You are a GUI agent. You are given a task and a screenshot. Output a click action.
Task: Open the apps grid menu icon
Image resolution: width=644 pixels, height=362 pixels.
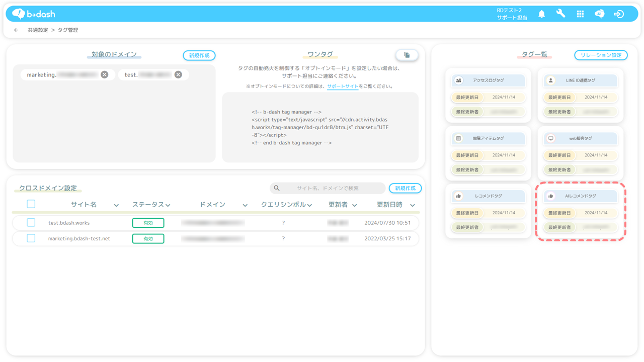tap(580, 14)
